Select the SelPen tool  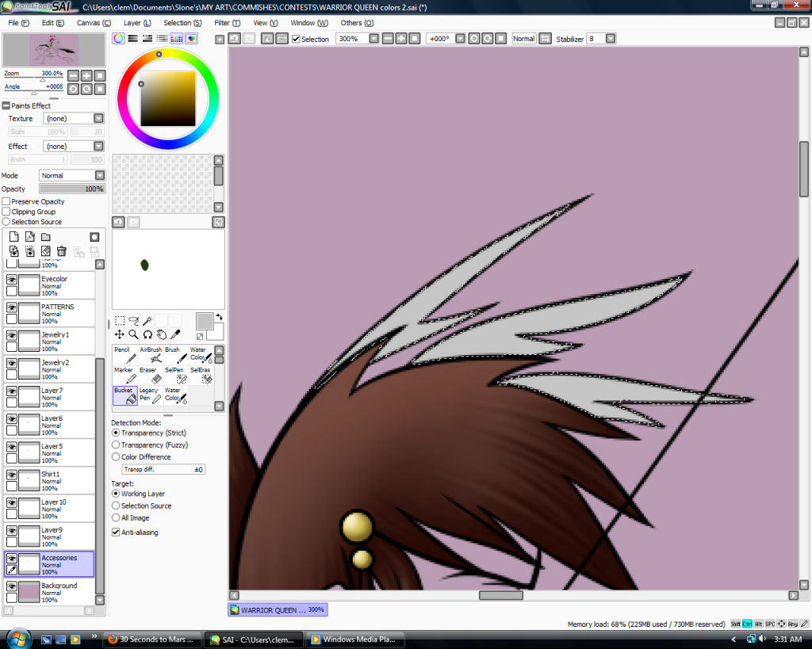click(x=175, y=376)
